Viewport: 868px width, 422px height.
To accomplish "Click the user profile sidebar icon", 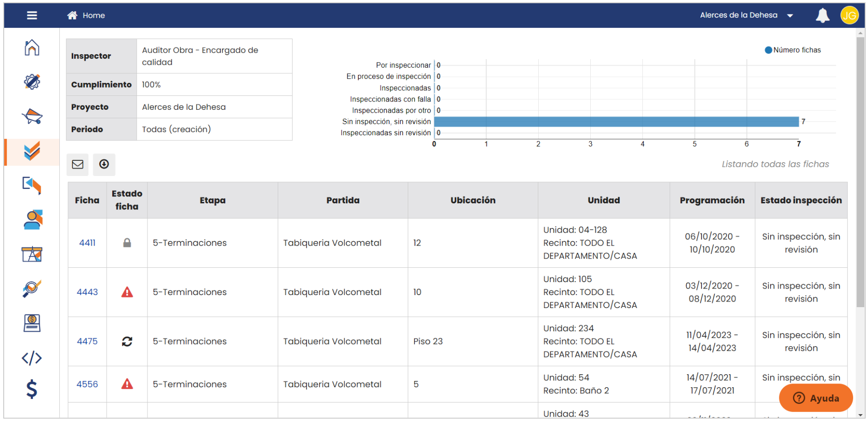I will [32, 220].
